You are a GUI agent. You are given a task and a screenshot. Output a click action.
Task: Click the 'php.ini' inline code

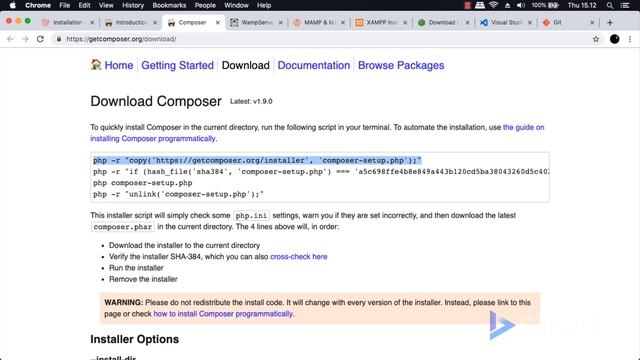coord(251,216)
